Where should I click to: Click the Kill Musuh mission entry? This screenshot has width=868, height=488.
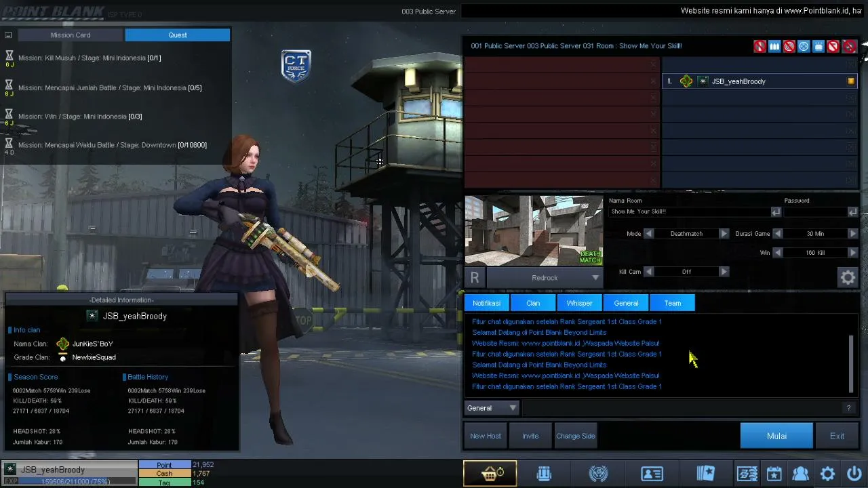click(90, 58)
